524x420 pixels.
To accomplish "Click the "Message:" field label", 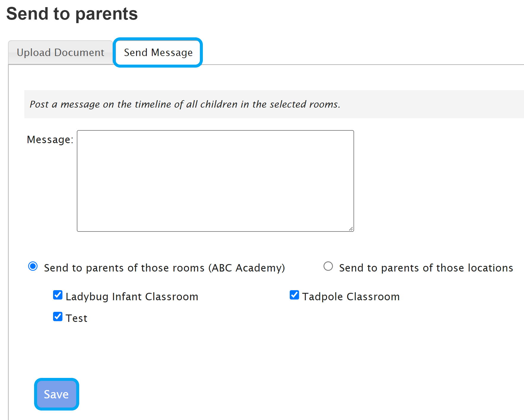I will pos(50,140).
